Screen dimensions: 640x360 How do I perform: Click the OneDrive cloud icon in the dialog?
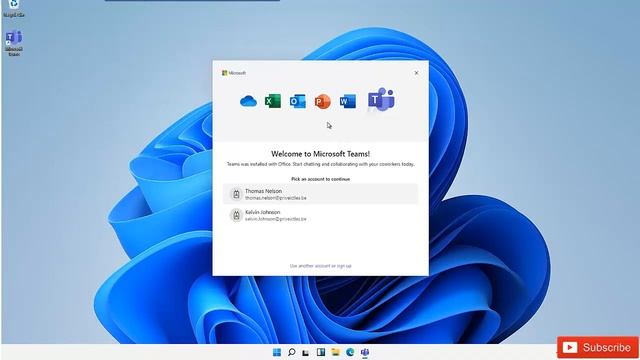(248, 101)
